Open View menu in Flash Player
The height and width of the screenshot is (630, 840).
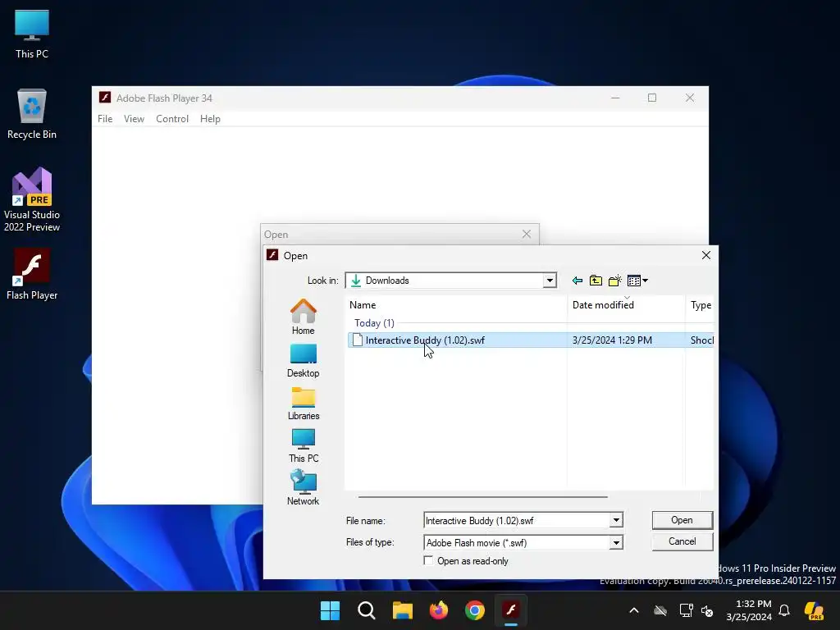[x=134, y=119]
